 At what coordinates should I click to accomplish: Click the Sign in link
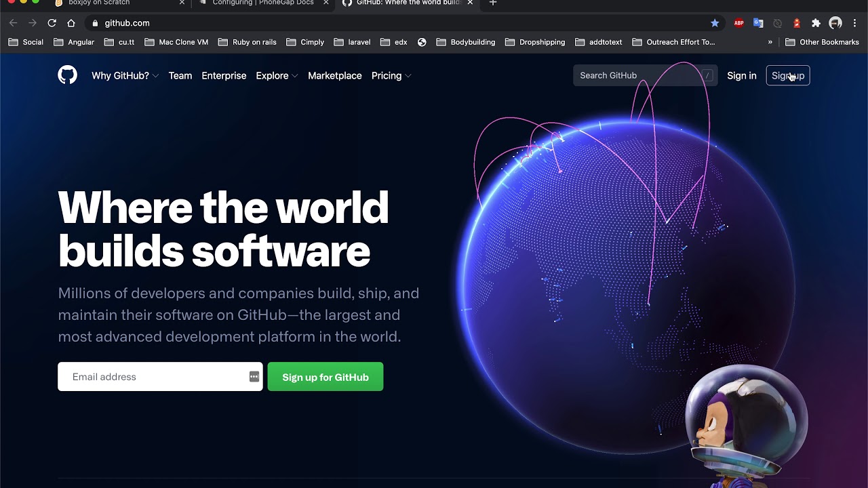click(742, 75)
